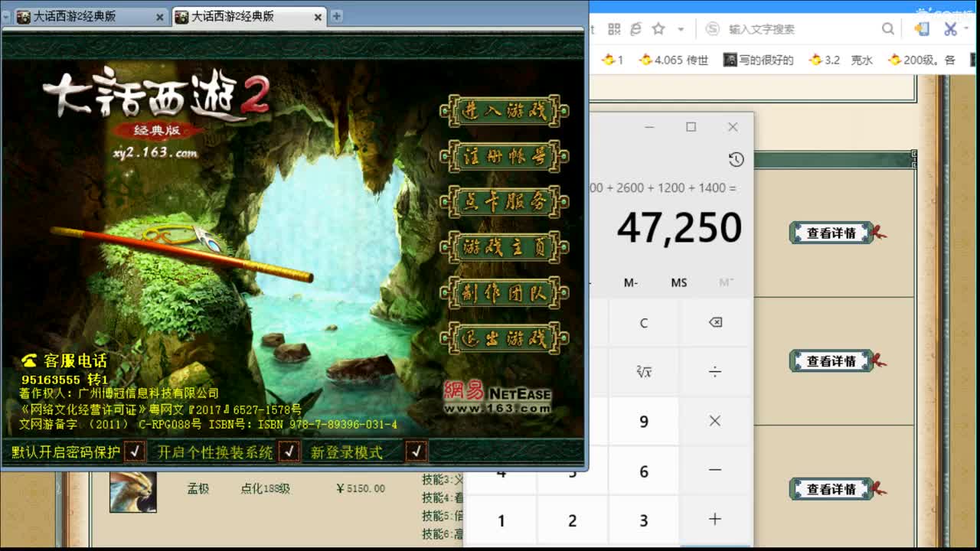Close the first 大话西游2经典版 tab
This screenshot has width=980, height=551.
(160, 17)
